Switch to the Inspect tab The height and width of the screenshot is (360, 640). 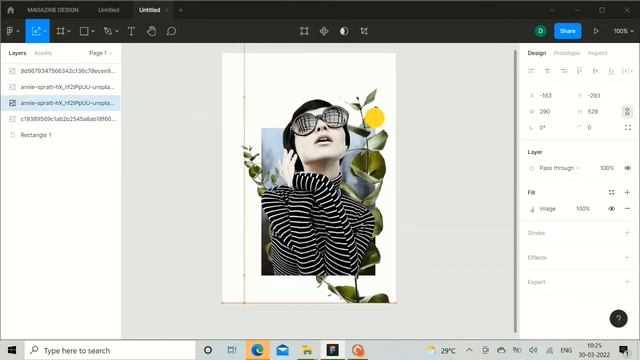(x=597, y=53)
